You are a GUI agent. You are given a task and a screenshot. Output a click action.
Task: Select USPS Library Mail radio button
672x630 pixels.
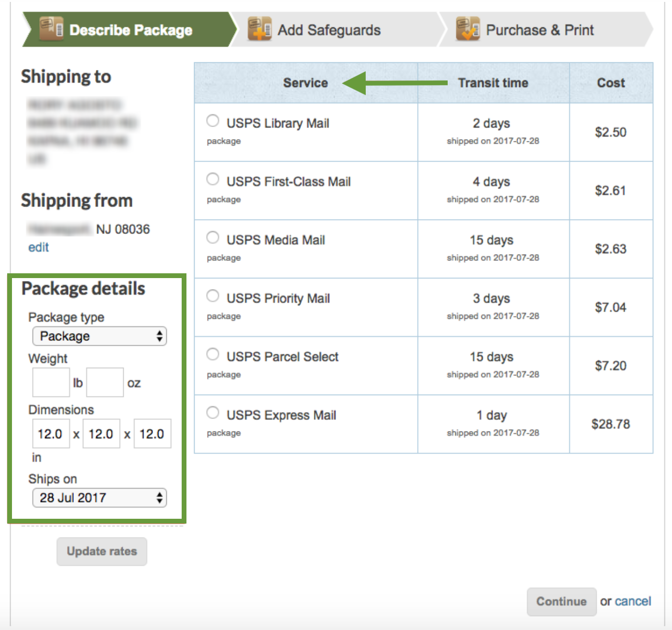pos(213,120)
